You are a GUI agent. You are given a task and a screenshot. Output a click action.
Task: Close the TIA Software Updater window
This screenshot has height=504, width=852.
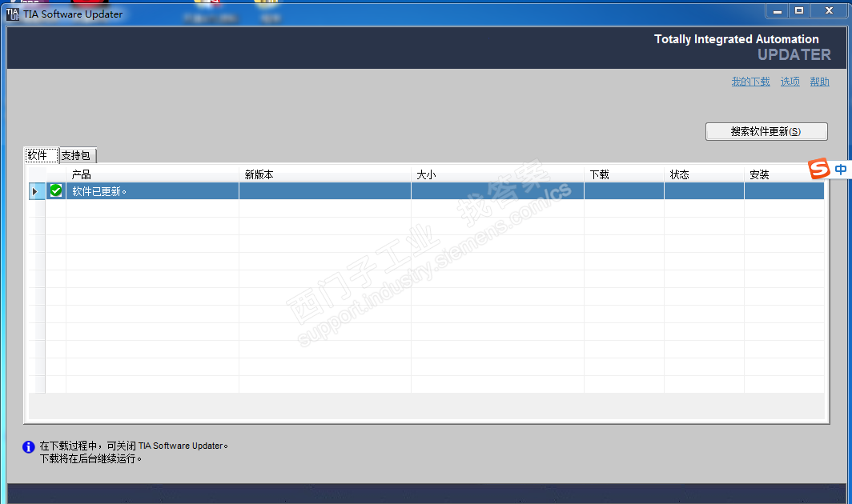coord(829,11)
